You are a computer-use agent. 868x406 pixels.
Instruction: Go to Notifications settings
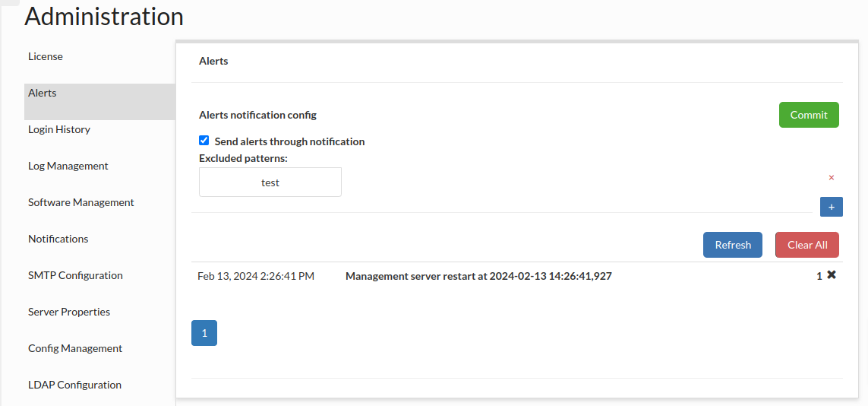point(58,239)
